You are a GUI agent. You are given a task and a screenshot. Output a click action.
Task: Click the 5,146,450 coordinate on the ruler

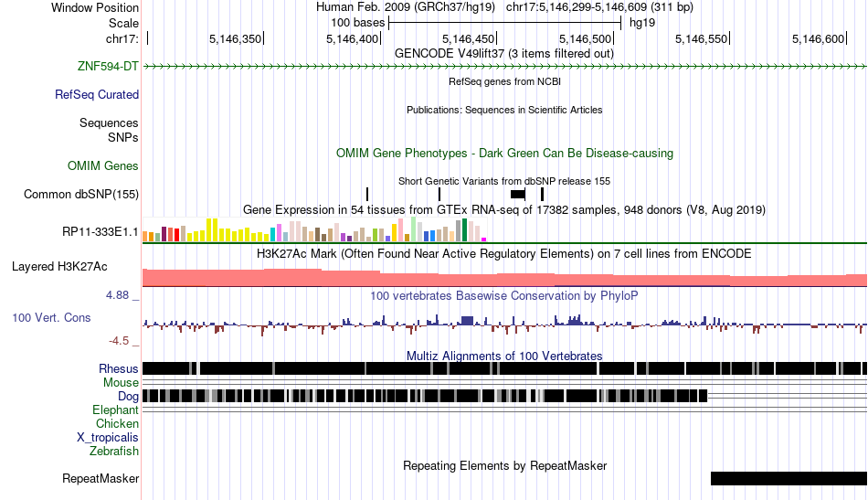tap(469, 38)
